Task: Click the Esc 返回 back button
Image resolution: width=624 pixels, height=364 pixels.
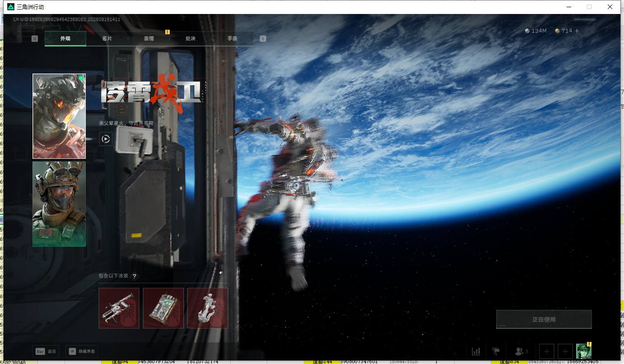Action: (46, 351)
